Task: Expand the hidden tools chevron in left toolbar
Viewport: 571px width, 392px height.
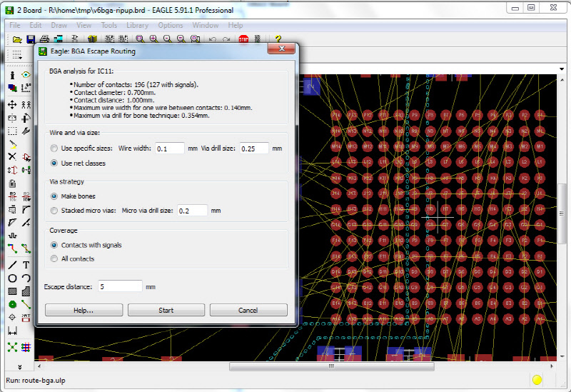Action: pyautogui.click(x=19, y=366)
